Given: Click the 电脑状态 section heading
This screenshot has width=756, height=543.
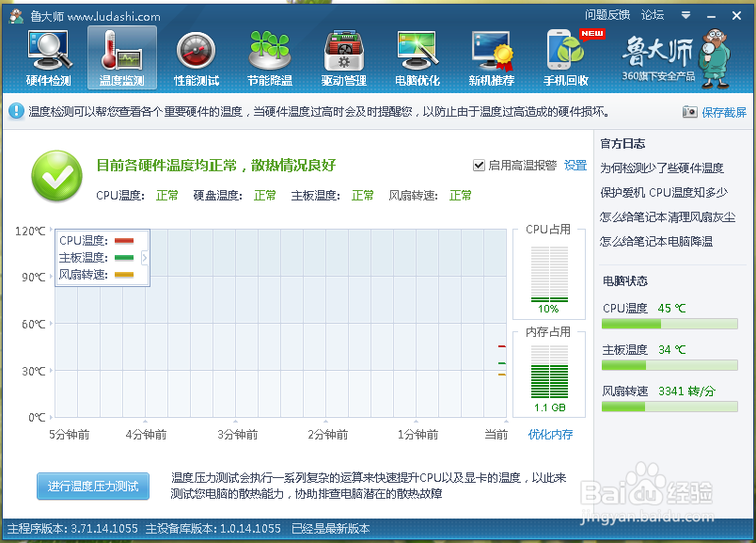Looking at the screenshot, I should pos(625,281).
